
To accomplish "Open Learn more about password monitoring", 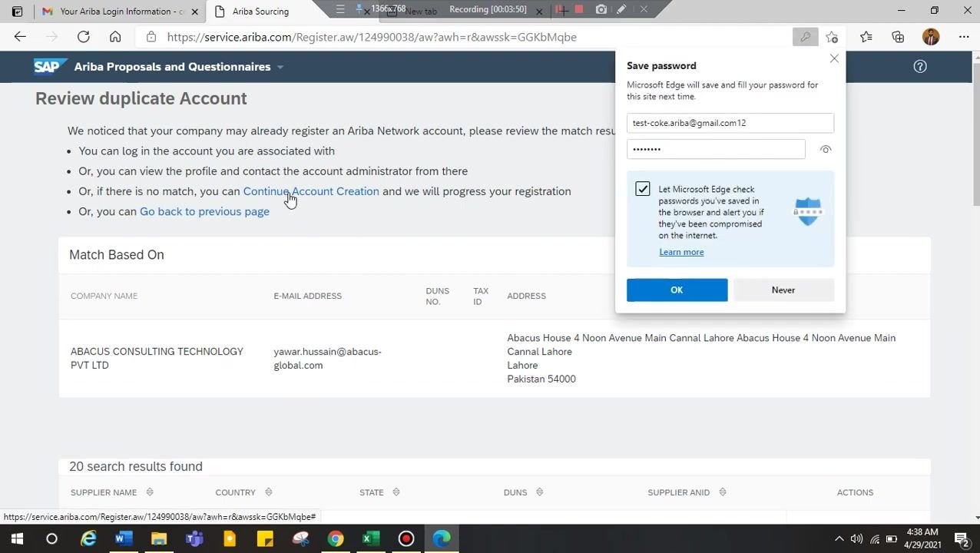I will pyautogui.click(x=681, y=252).
